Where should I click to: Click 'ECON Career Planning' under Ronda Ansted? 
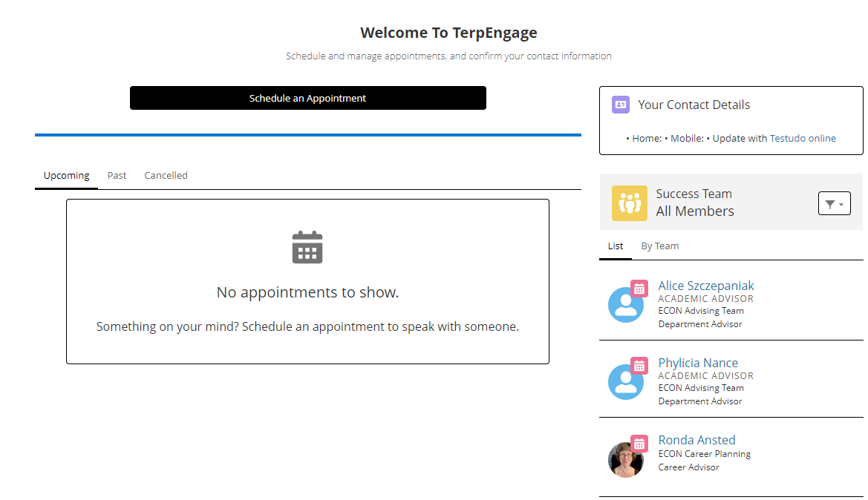pyautogui.click(x=704, y=454)
